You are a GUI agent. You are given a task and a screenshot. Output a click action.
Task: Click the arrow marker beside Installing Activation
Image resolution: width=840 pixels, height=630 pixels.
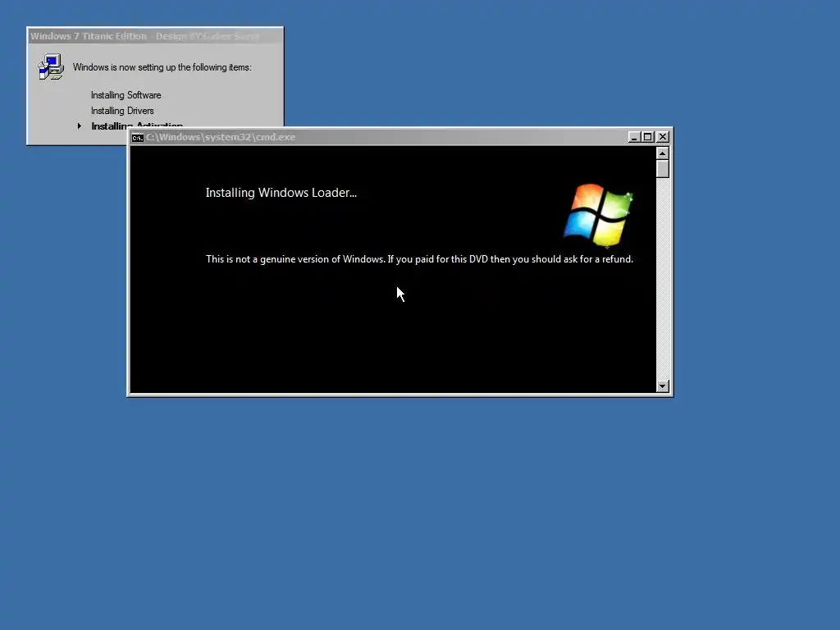pos(80,126)
